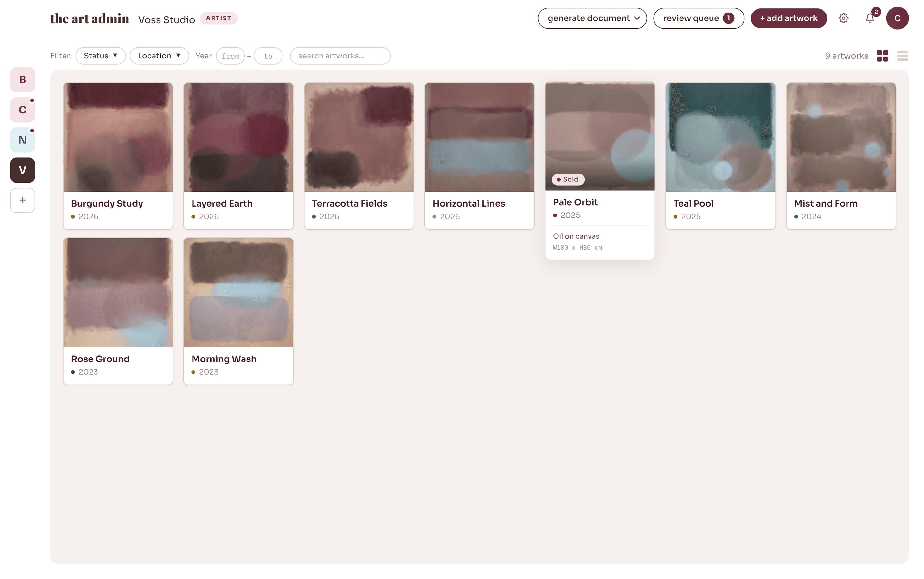Select the active V workspace icon
The width and height of the screenshot is (924, 579).
[23, 170]
